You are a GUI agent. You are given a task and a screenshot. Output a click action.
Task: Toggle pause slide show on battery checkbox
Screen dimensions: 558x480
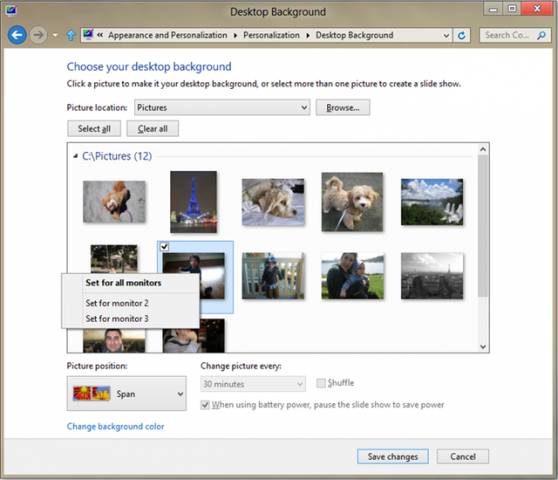point(205,405)
